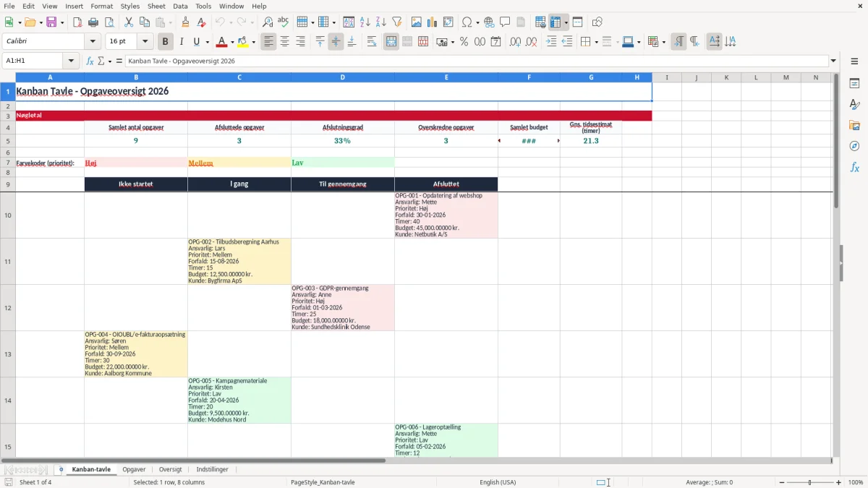
Task: Click the Function Wizard fx icon
Action: pyautogui.click(x=90, y=61)
